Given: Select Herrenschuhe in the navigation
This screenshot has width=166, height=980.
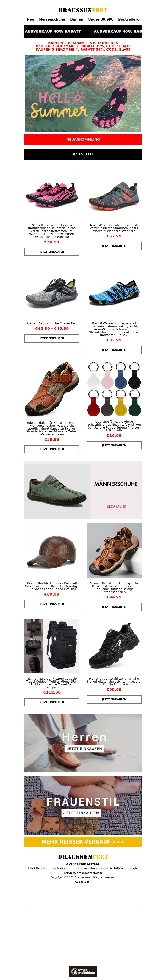Looking at the screenshot, I should pyautogui.click(x=52, y=19).
